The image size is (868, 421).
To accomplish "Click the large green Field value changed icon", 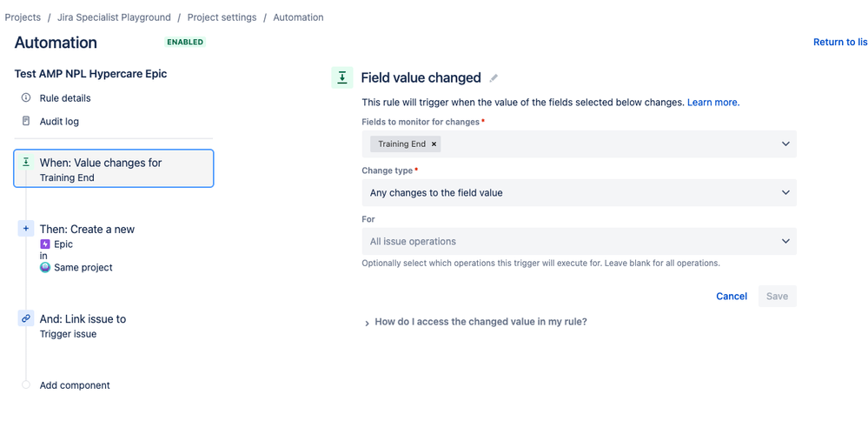I will tap(342, 77).
